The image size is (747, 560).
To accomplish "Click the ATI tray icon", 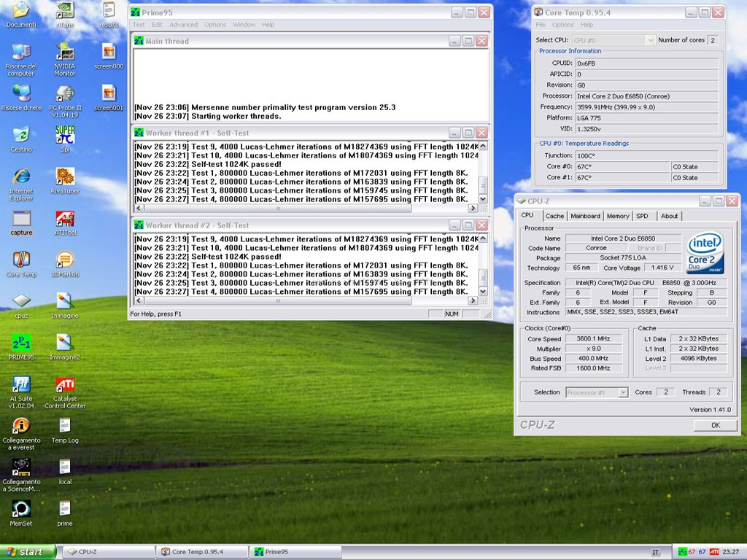I will tap(714, 552).
